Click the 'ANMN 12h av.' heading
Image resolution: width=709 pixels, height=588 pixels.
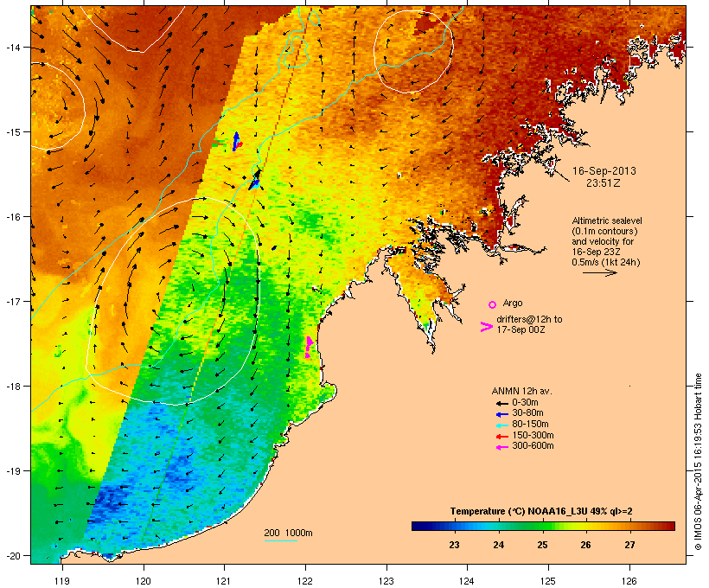521,391
